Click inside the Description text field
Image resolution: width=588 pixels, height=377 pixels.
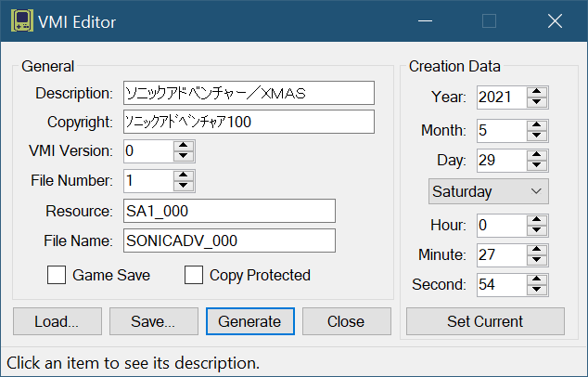(248, 93)
